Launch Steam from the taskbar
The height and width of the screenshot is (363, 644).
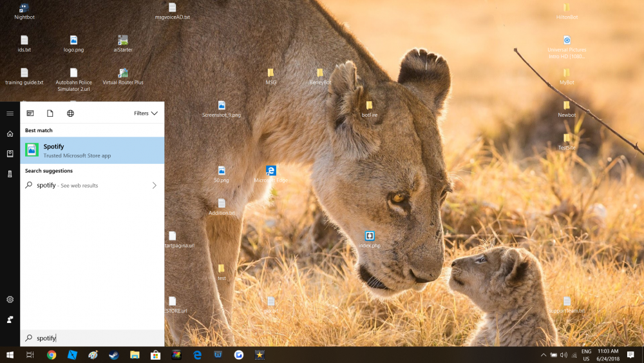113,355
